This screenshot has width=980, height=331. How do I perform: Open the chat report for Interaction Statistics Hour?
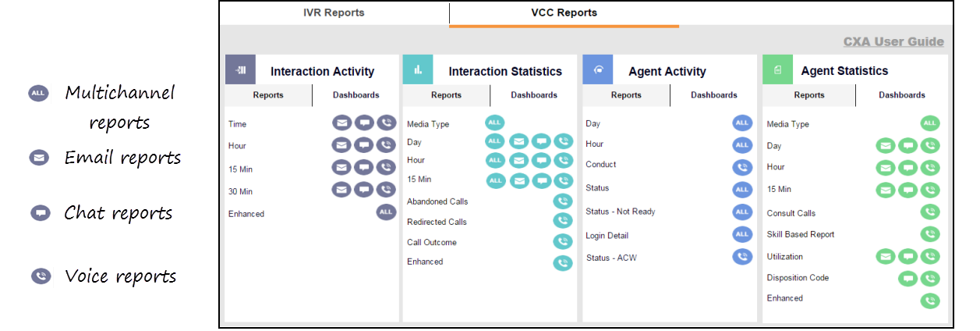(x=541, y=160)
